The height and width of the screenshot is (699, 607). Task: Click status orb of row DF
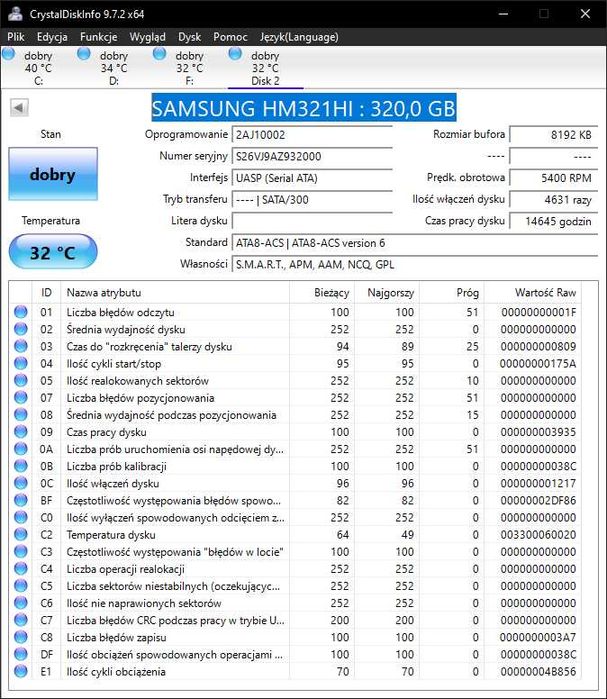pyautogui.click(x=21, y=654)
